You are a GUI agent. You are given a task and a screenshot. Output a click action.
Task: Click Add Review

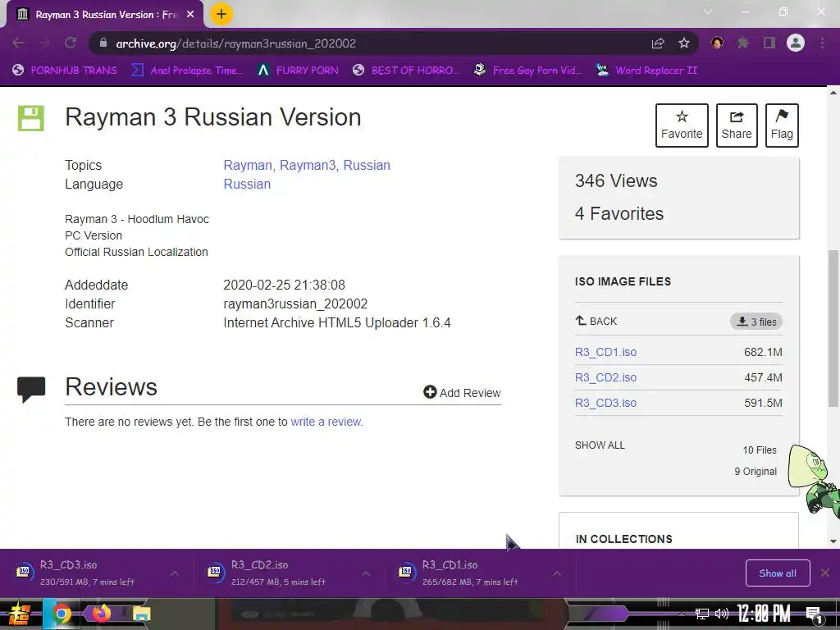pyautogui.click(x=462, y=393)
